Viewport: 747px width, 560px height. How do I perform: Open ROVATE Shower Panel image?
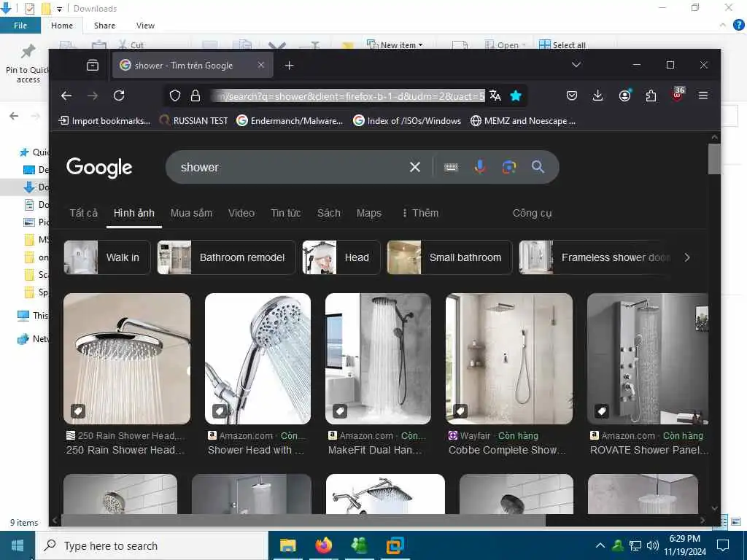[648, 359]
